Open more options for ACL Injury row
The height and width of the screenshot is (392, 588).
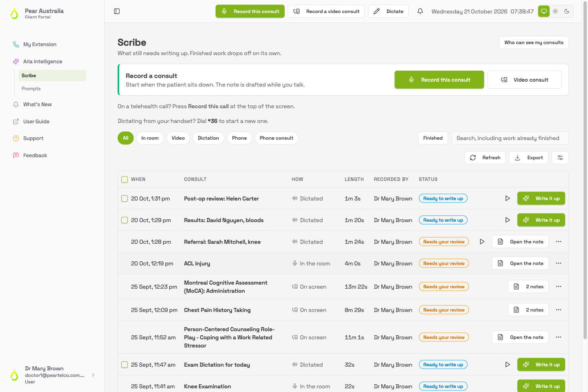click(559, 263)
